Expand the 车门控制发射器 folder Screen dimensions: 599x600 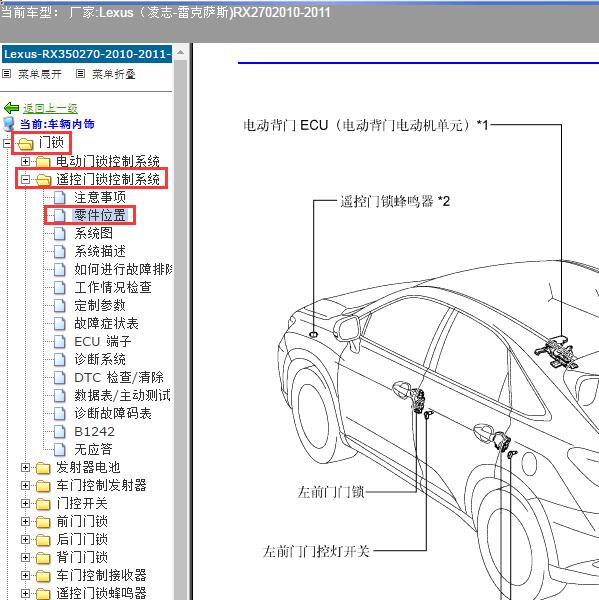[x=25, y=486]
